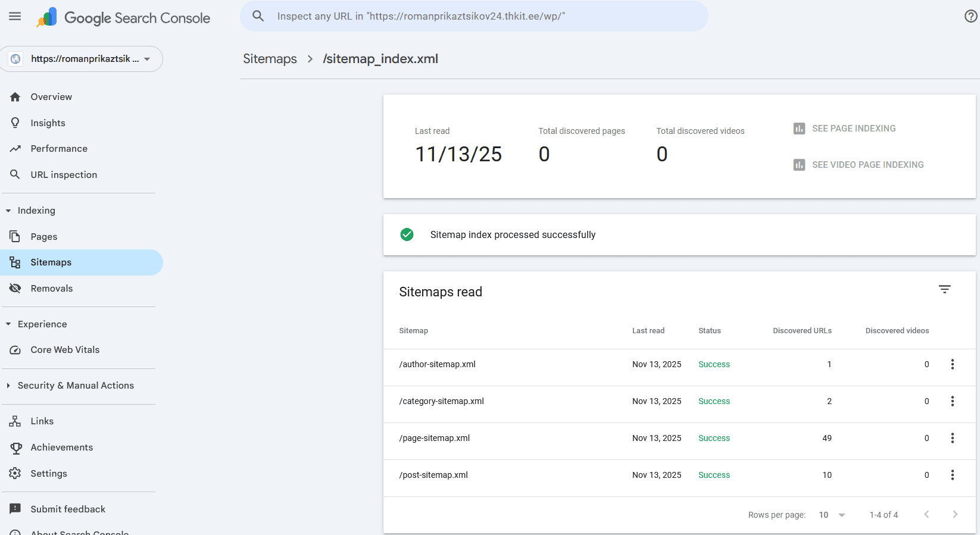This screenshot has width=980, height=535.
Task: Select Removals in the sidebar
Action: tap(52, 289)
